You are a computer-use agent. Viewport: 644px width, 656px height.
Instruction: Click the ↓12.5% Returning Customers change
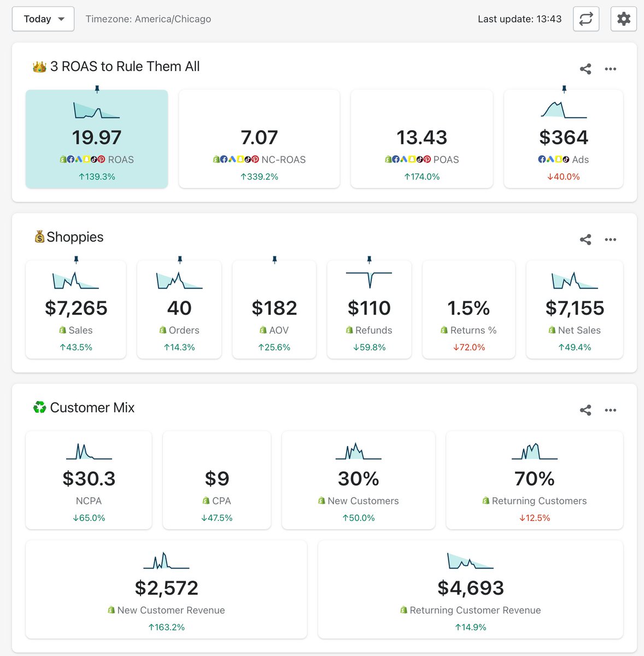535,518
